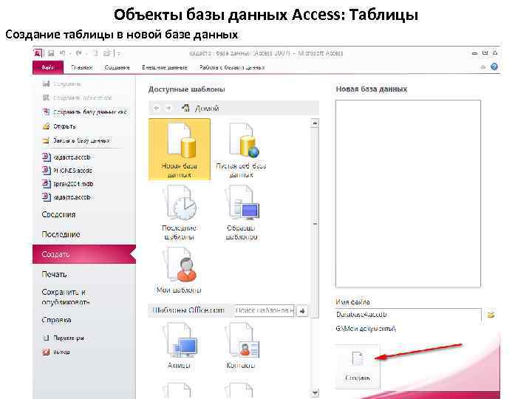Open Мои шаблоны template group
The image size is (532, 399).
tap(179, 270)
